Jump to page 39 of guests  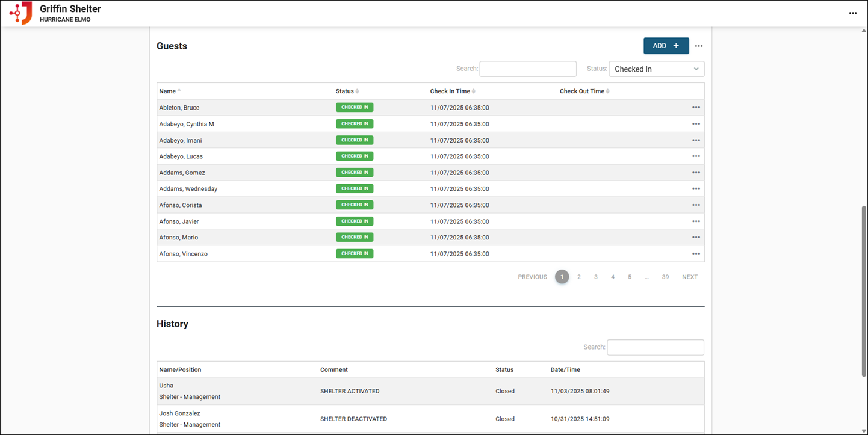tap(665, 277)
